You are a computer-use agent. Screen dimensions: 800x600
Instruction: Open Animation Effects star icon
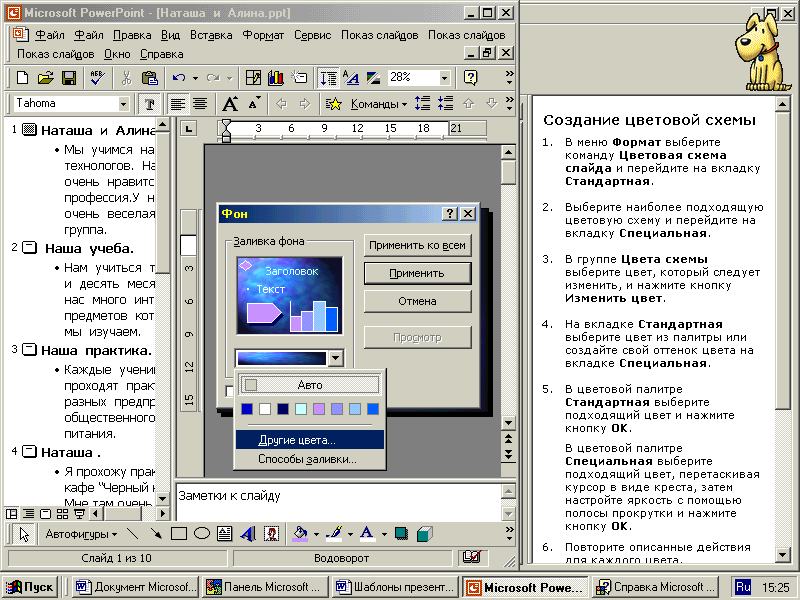[x=334, y=104]
